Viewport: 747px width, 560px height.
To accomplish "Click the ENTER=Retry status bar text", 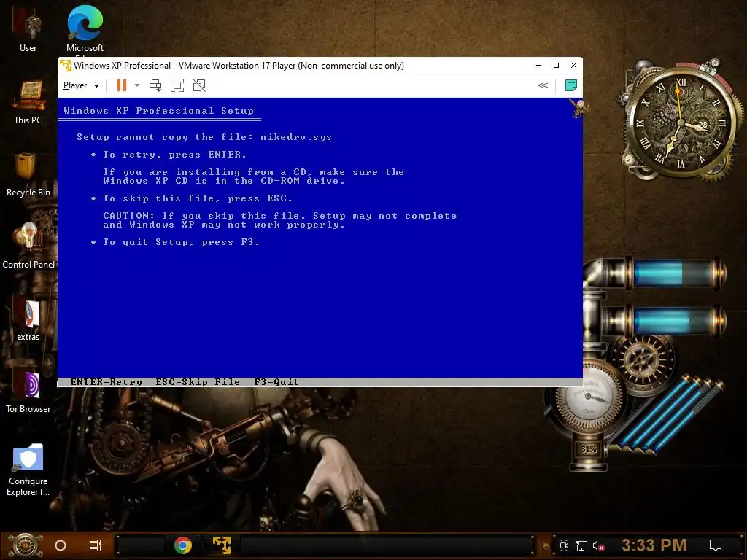I will [x=107, y=382].
